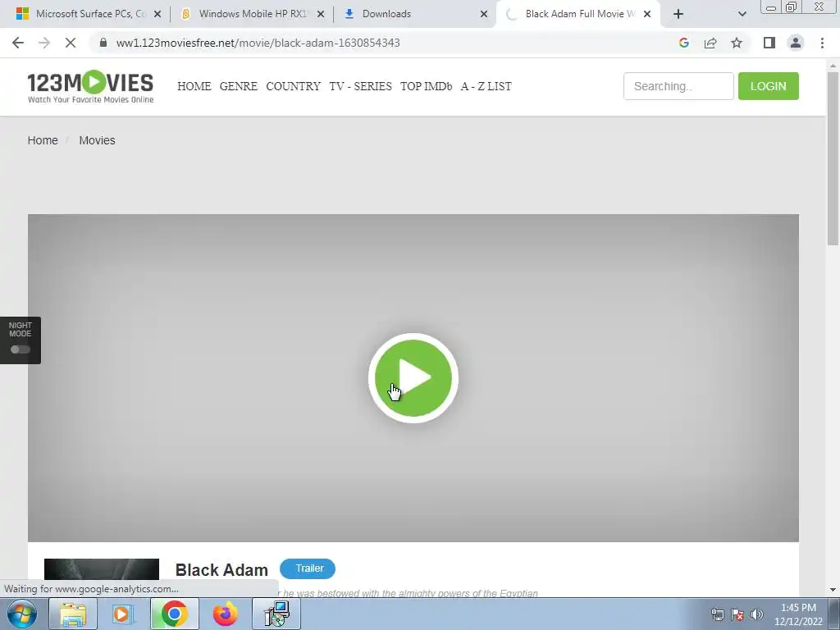Open a new browser tab
This screenshot has height=630, width=840.
(678, 15)
